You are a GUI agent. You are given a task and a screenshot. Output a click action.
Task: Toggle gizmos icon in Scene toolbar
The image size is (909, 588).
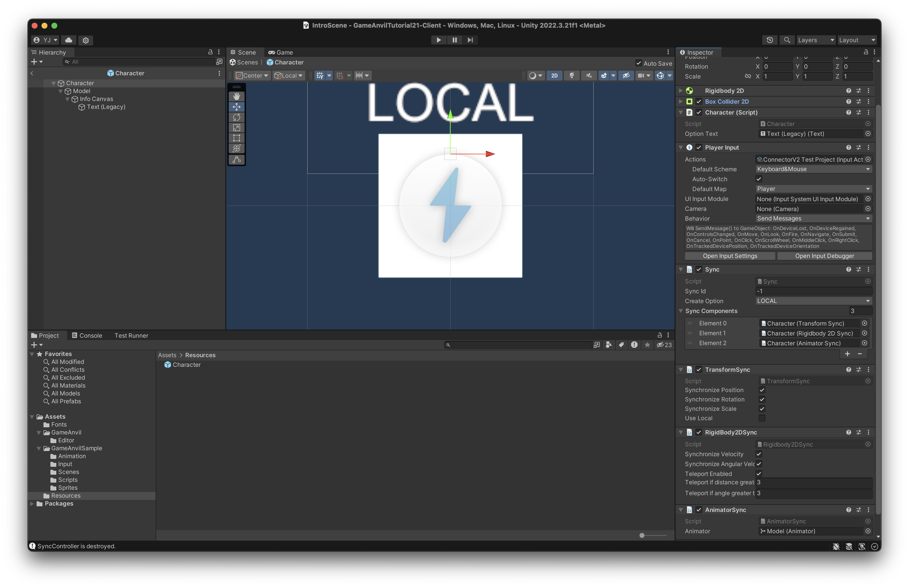(x=660, y=76)
